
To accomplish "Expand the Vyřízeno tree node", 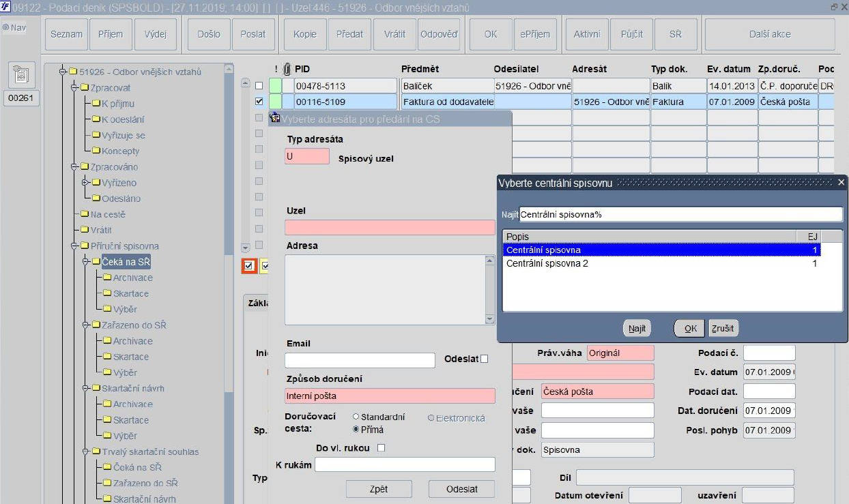I will click(x=85, y=183).
